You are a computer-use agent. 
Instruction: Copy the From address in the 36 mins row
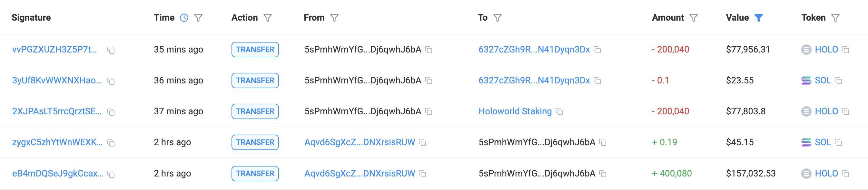429,81
